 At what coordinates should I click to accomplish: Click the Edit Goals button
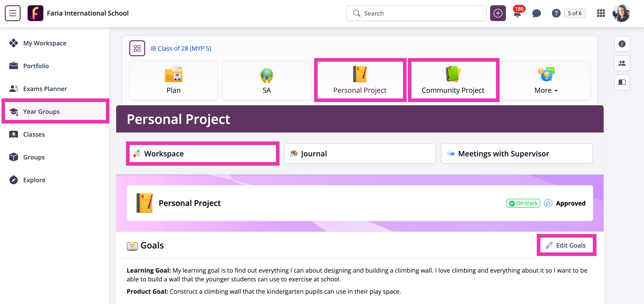pos(566,245)
